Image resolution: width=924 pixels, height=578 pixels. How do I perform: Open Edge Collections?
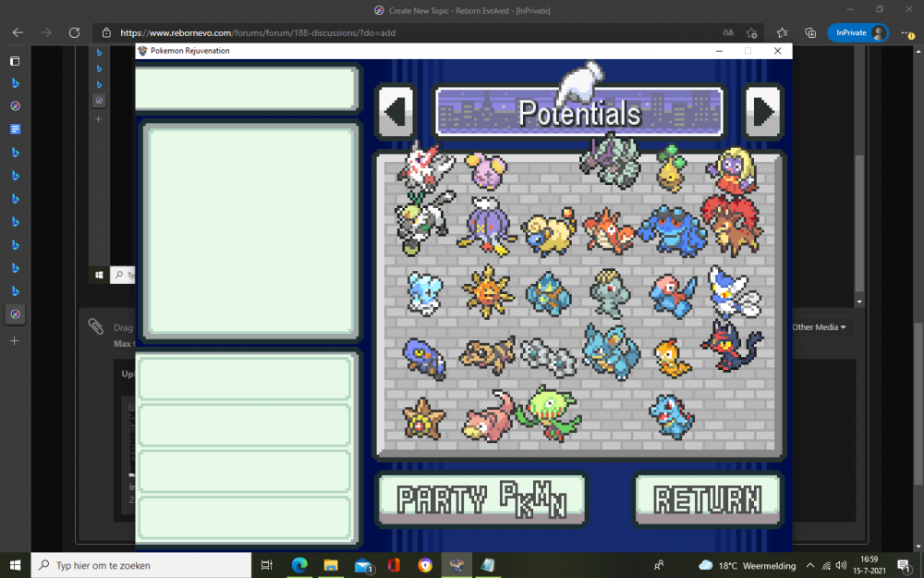[x=811, y=33]
